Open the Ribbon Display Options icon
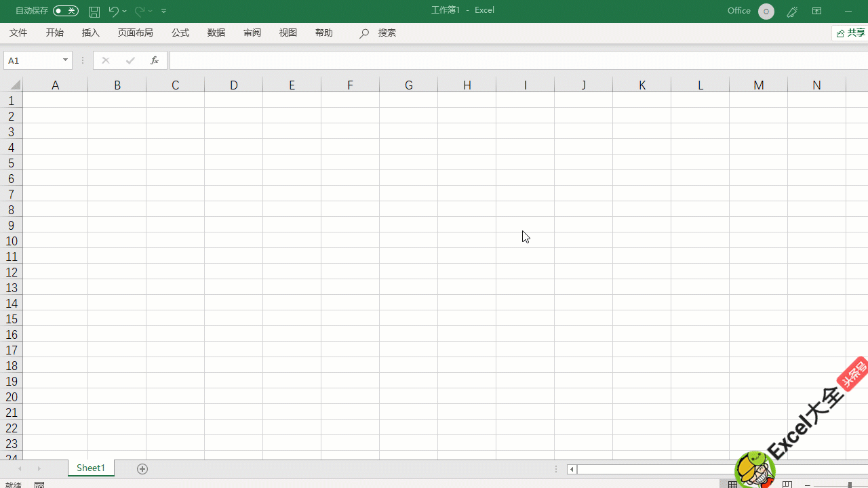The image size is (868, 488). [817, 11]
